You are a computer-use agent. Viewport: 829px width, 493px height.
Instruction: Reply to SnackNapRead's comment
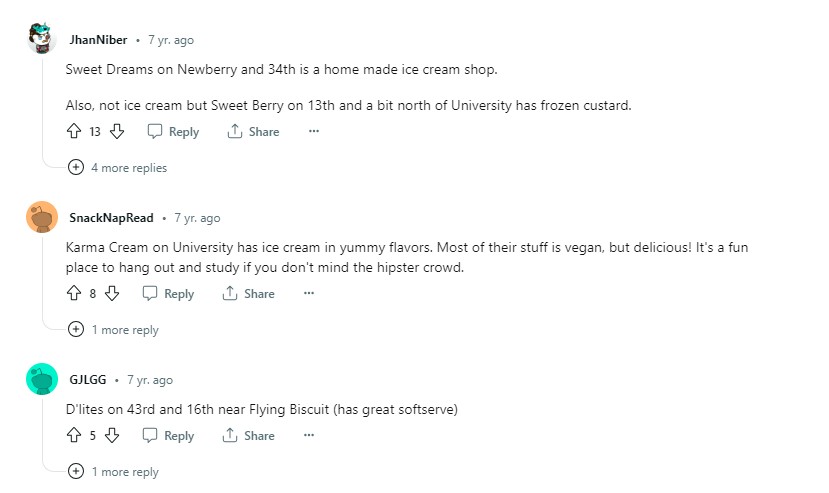168,294
